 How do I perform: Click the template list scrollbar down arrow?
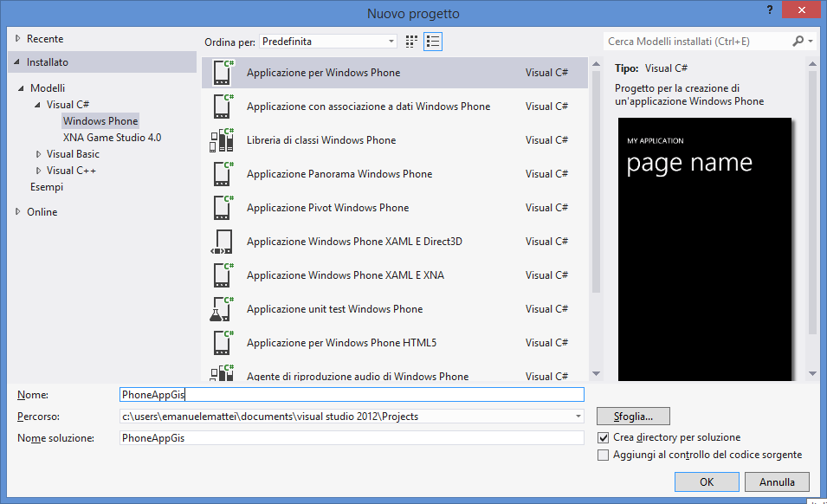pos(597,374)
